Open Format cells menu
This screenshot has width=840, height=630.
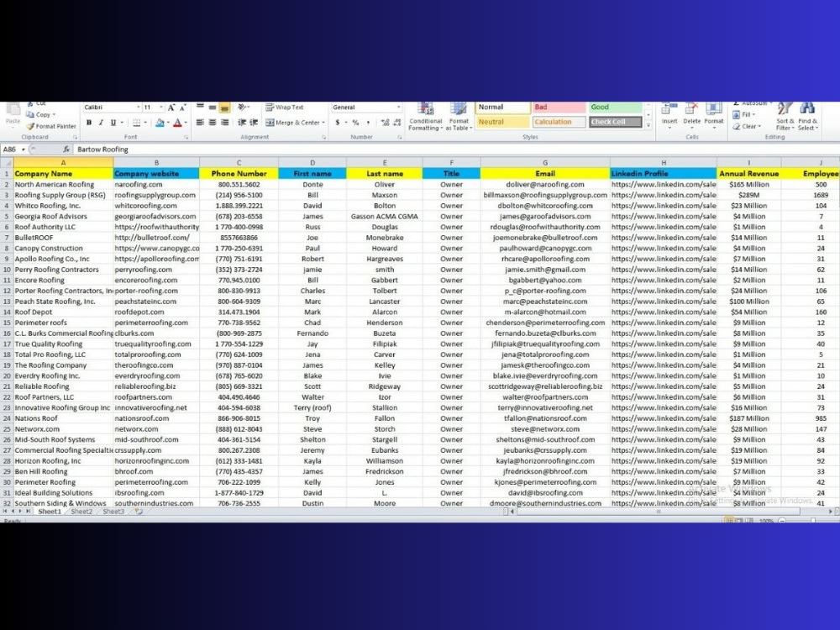click(x=713, y=114)
